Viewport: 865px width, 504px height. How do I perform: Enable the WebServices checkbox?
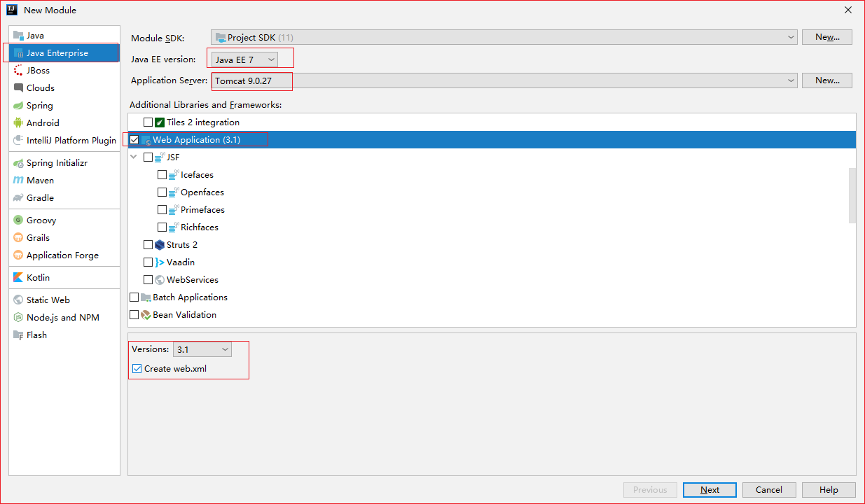(148, 280)
